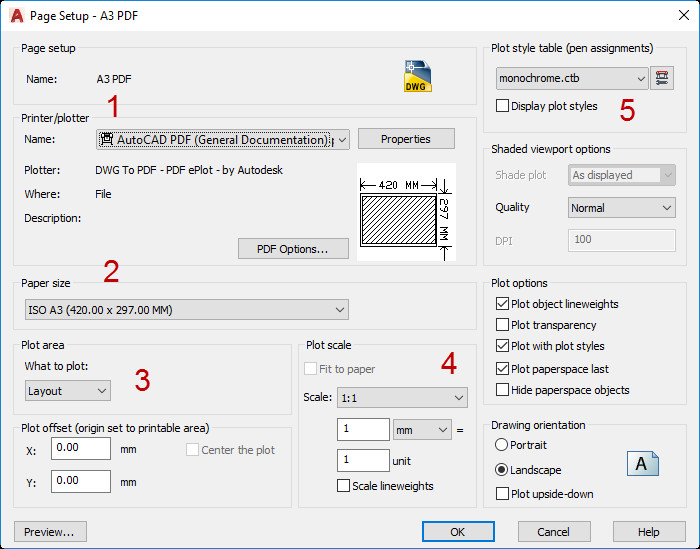Enable Display plot styles checkbox
700x549 pixels.
503,106
